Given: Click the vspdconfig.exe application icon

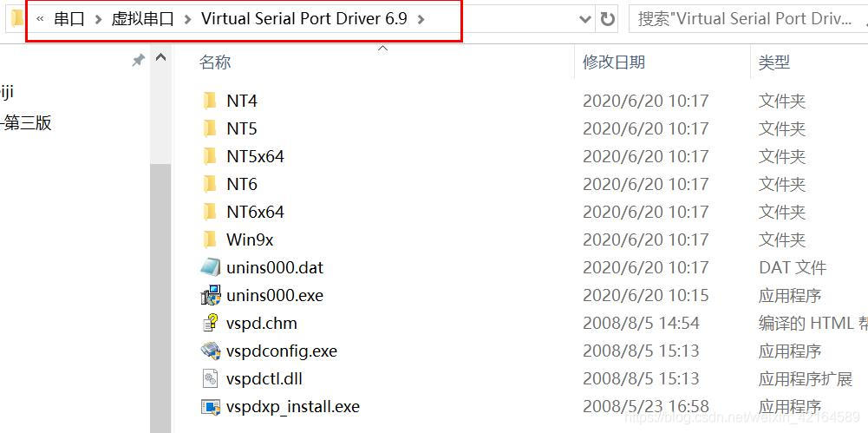Looking at the screenshot, I should click(x=211, y=351).
